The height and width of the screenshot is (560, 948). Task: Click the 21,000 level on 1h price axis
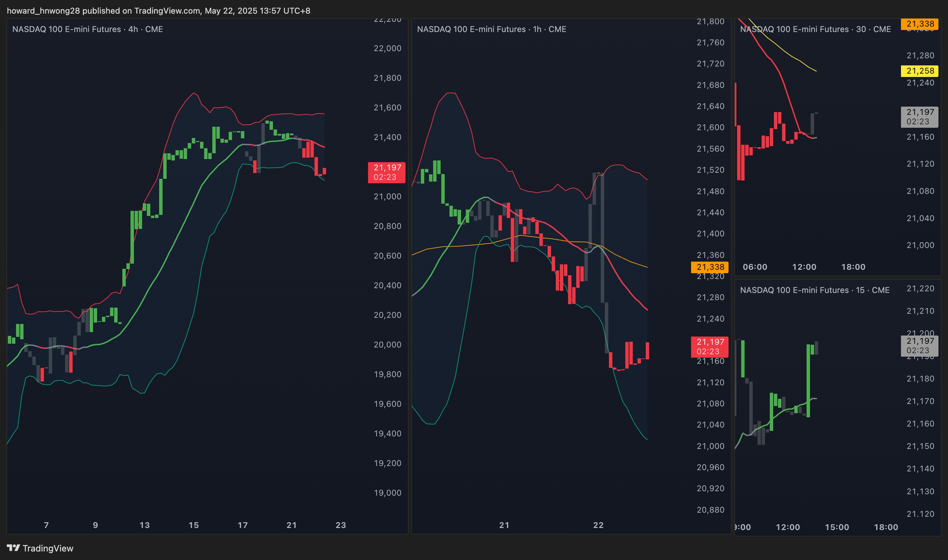click(710, 446)
